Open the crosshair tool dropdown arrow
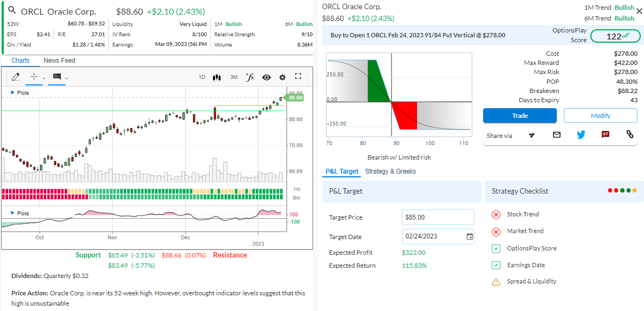Viewport: 644px width, 311px height. (44, 78)
